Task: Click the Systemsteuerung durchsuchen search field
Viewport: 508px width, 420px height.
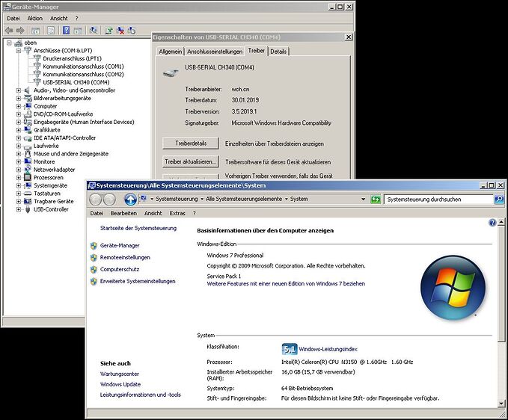Action: pyautogui.click(x=439, y=200)
